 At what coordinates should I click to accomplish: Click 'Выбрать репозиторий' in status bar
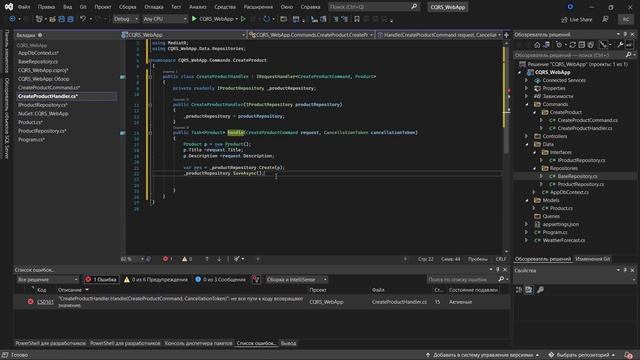(582, 355)
